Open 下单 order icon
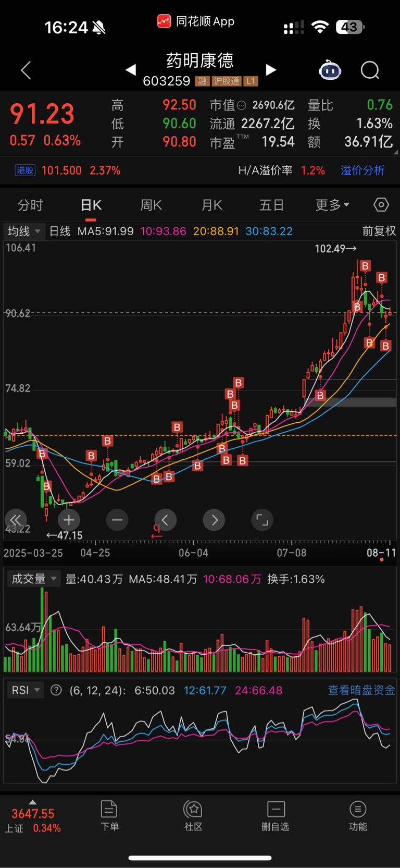The image size is (400, 868). [x=109, y=816]
